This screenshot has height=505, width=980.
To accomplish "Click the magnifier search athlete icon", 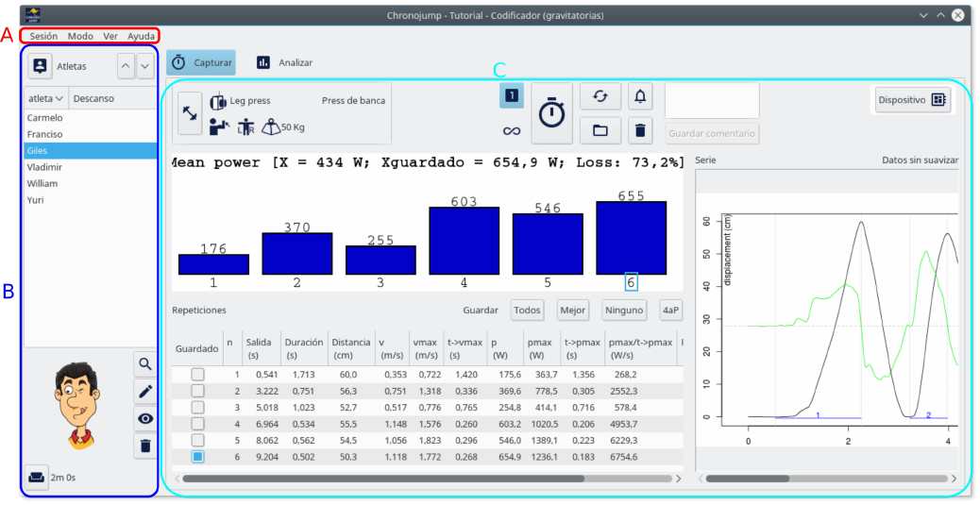I will coord(145,363).
